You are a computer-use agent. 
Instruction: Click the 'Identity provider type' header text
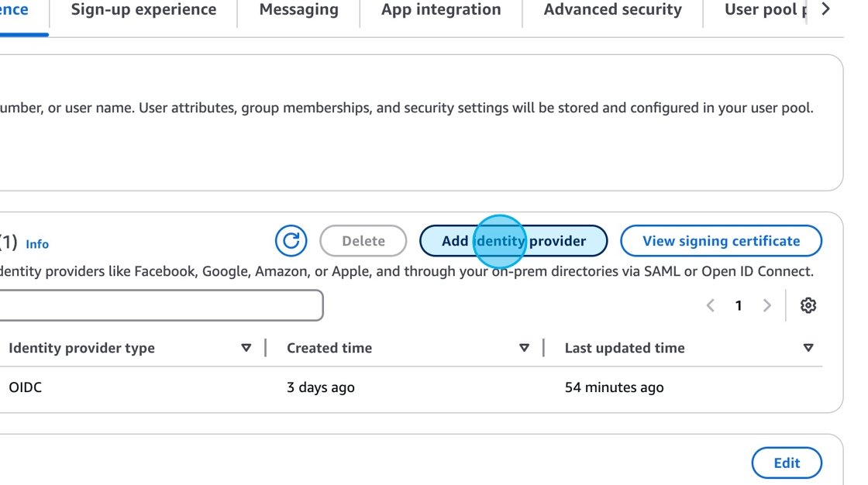point(82,348)
